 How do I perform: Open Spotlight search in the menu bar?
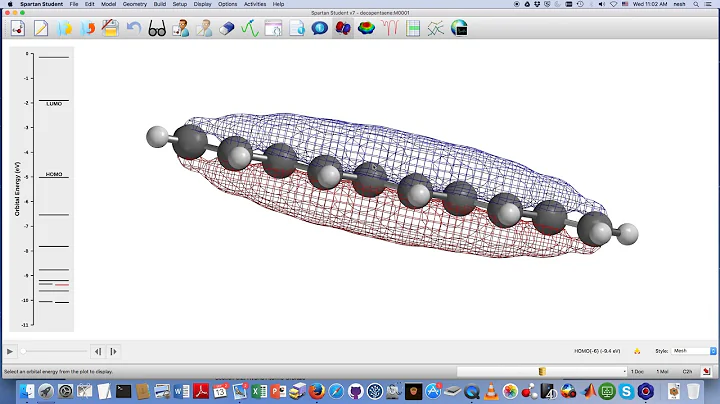[x=696, y=4]
